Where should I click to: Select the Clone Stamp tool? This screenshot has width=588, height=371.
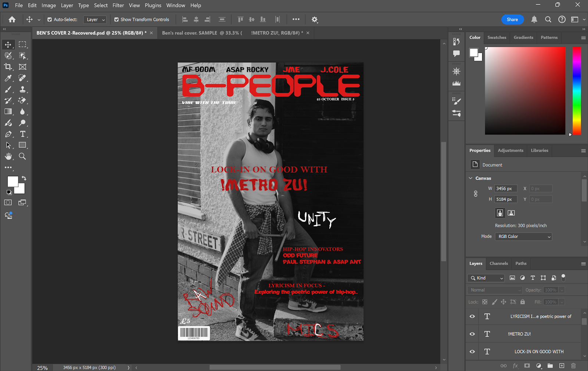click(22, 89)
